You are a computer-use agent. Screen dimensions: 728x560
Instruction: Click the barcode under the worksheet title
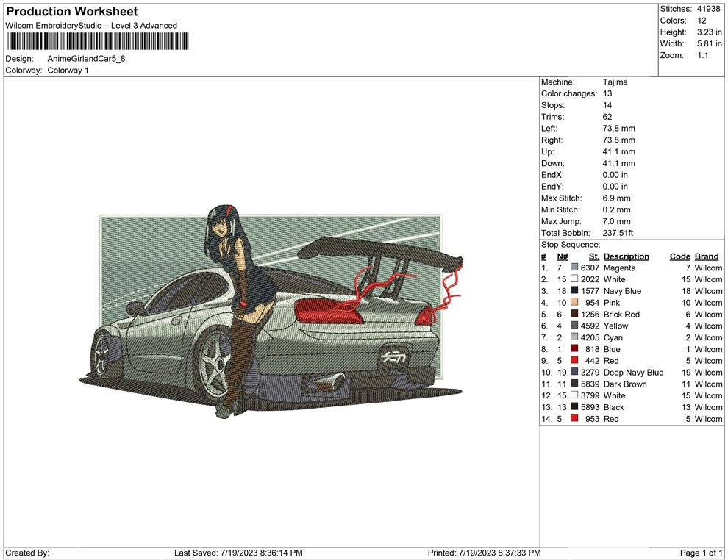coord(98,41)
